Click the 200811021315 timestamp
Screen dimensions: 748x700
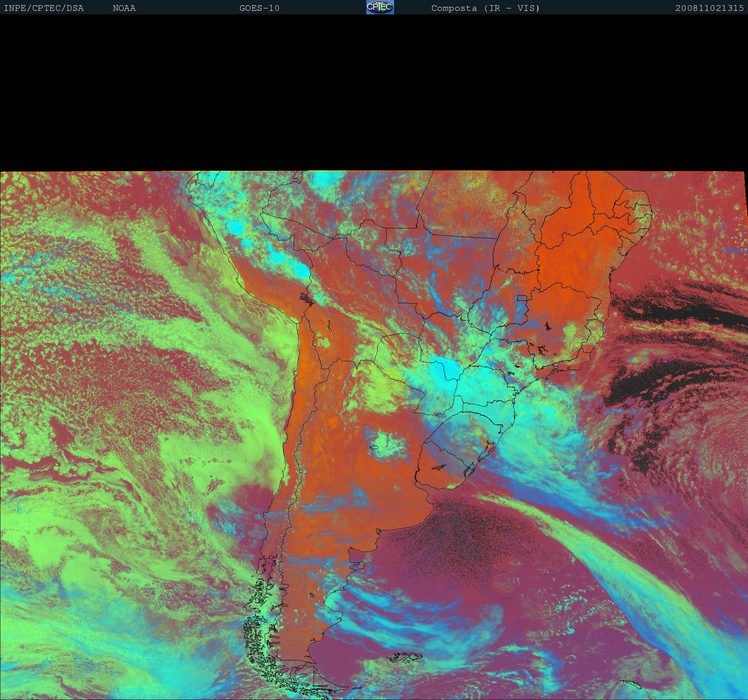tap(709, 8)
